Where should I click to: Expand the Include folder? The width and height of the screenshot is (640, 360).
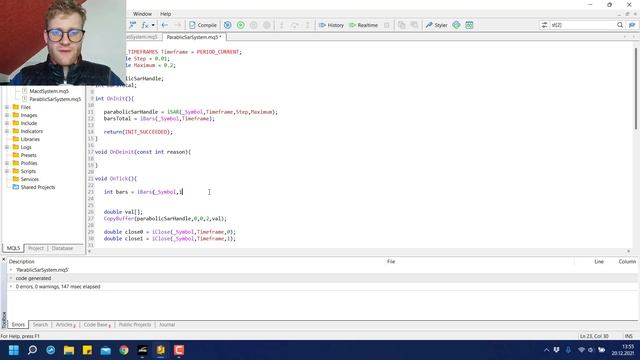tap(7, 123)
